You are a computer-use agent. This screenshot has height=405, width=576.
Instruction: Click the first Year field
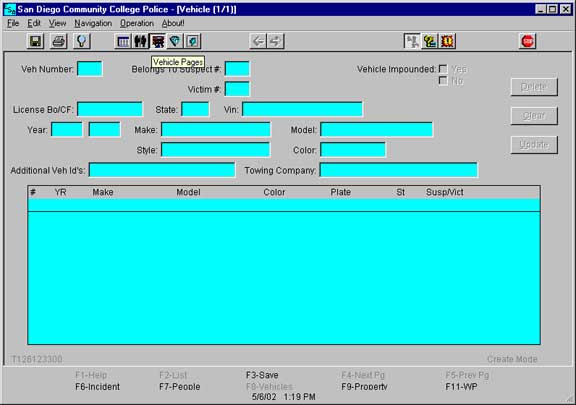click(x=67, y=129)
